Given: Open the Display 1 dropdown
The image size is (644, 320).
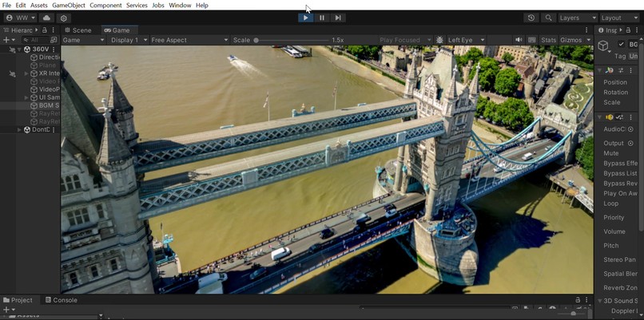Looking at the screenshot, I should [x=129, y=40].
